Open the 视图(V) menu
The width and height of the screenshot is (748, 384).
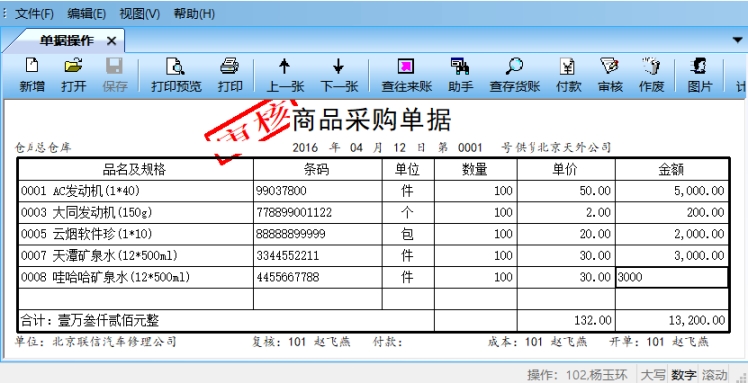(x=139, y=14)
